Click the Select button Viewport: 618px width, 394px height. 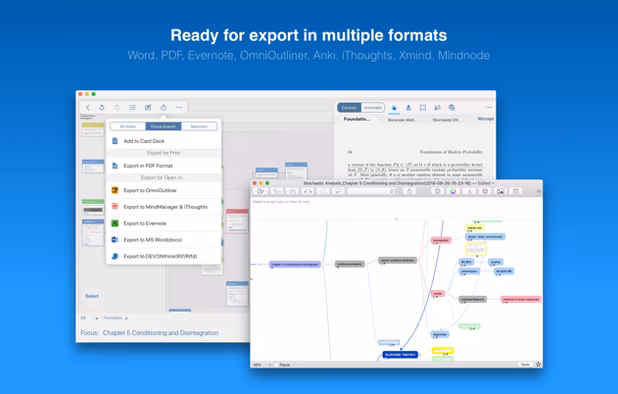click(x=92, y=296)
